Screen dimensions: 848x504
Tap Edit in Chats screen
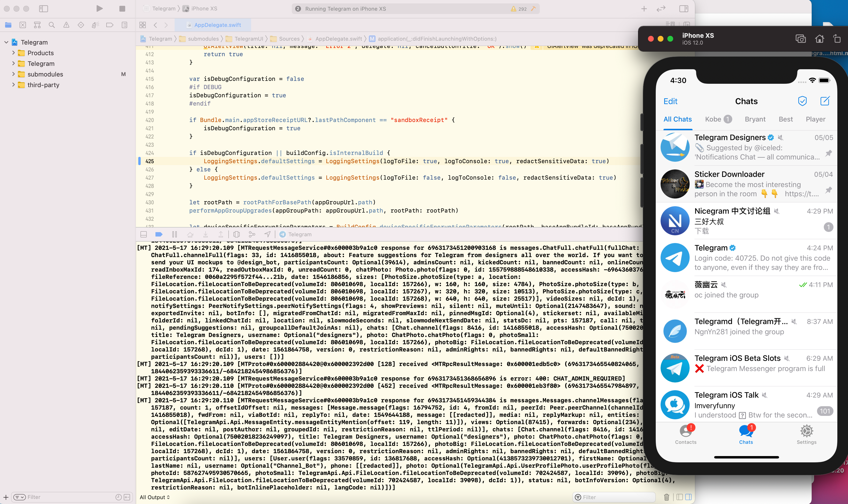[670, 101]
